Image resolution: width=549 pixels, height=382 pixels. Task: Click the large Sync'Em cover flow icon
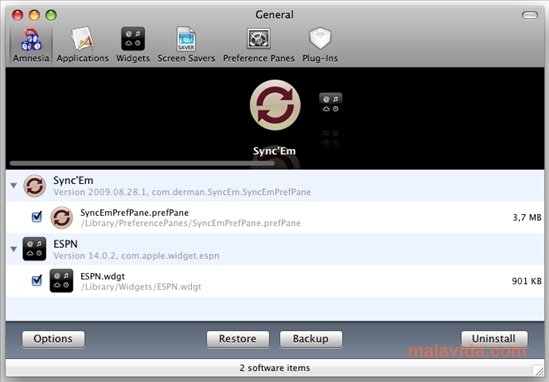tap(275, 105)
